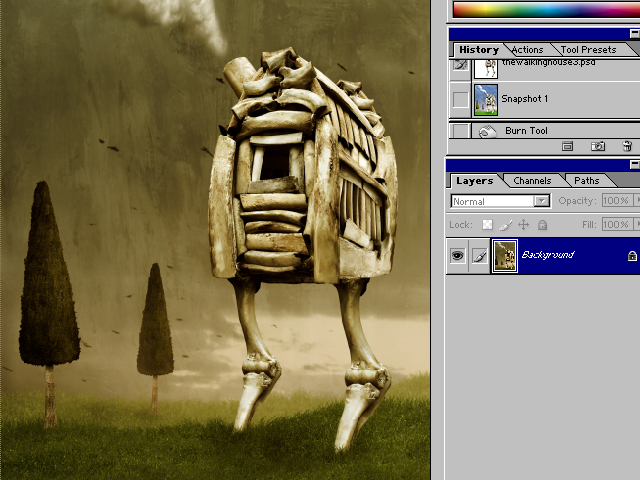This screenshot has width=640, height=480.
Task: Click the lock position move icon
Action: coord(523,225)
